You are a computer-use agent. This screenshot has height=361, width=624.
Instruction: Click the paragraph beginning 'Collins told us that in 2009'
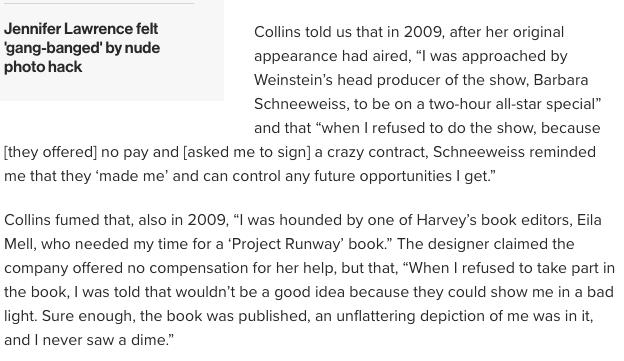coord(306,103)
